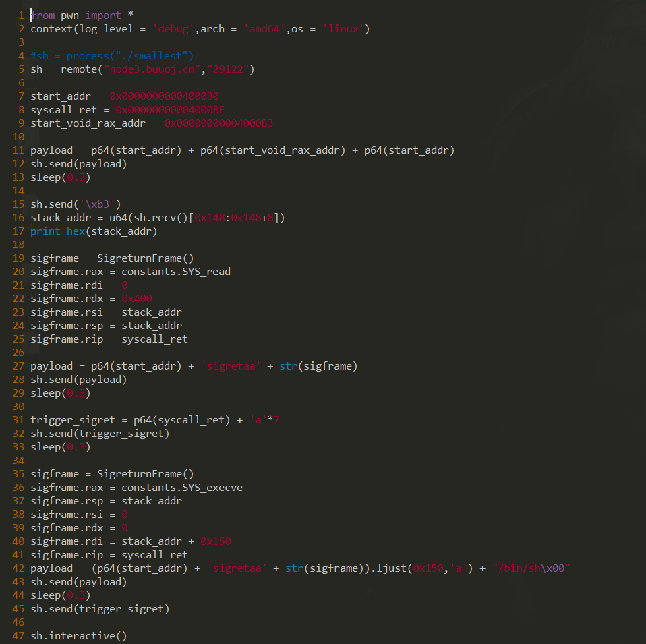Click 'sigframe.rdi = stack_addr + 0x150' line

[x=131, y=541]
